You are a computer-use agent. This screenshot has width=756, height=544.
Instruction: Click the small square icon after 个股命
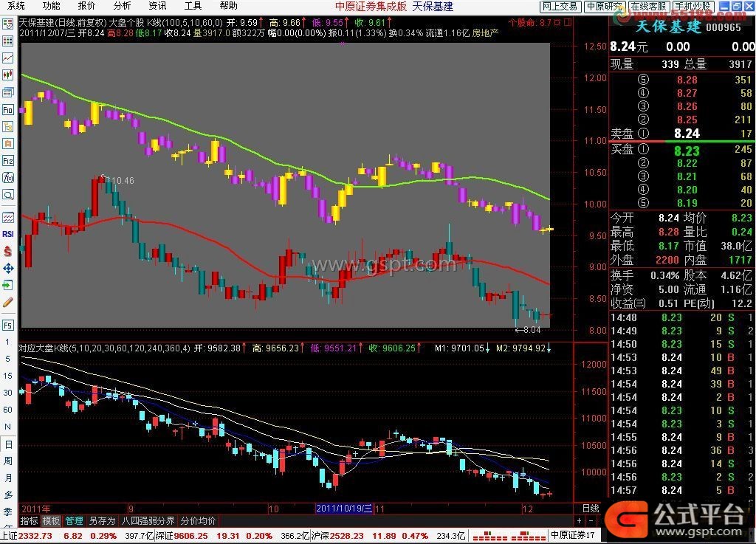pos(568,22)
